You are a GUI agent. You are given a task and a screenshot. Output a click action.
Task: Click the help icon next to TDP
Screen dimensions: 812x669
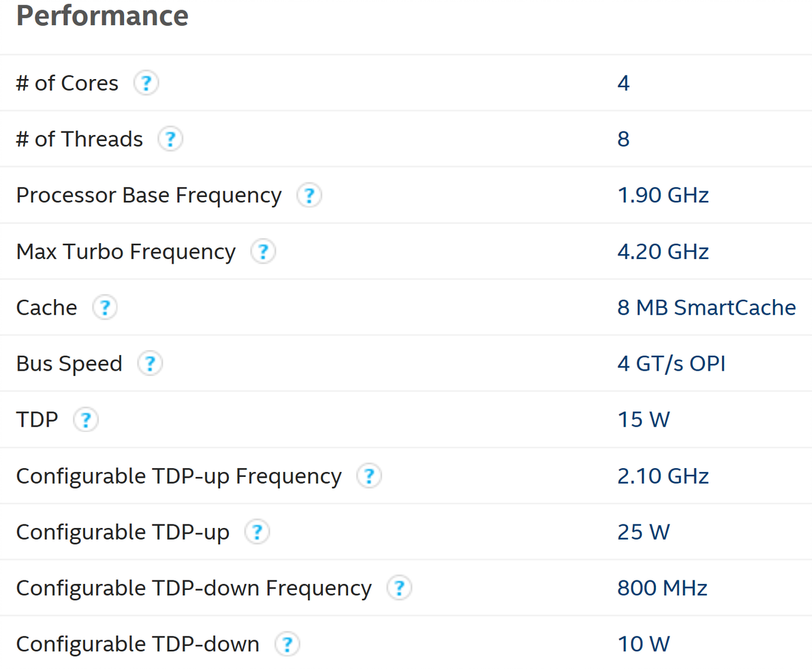(x=86, y=420)
